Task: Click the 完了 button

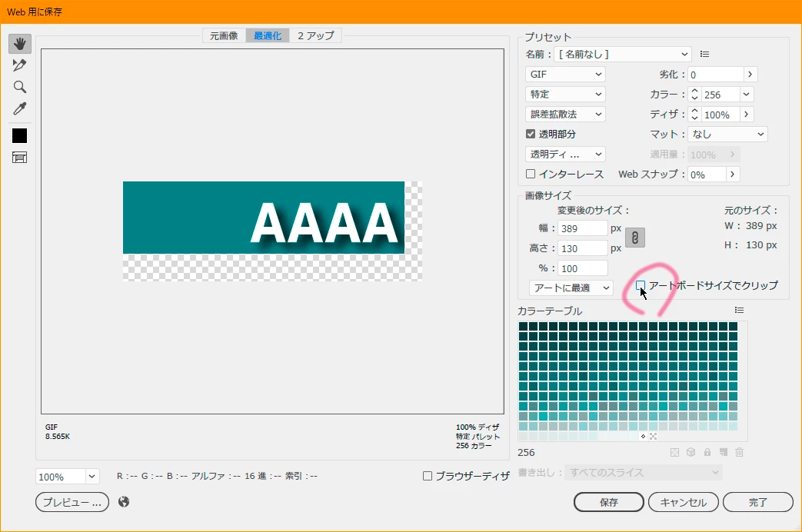Action: point(758,502)
